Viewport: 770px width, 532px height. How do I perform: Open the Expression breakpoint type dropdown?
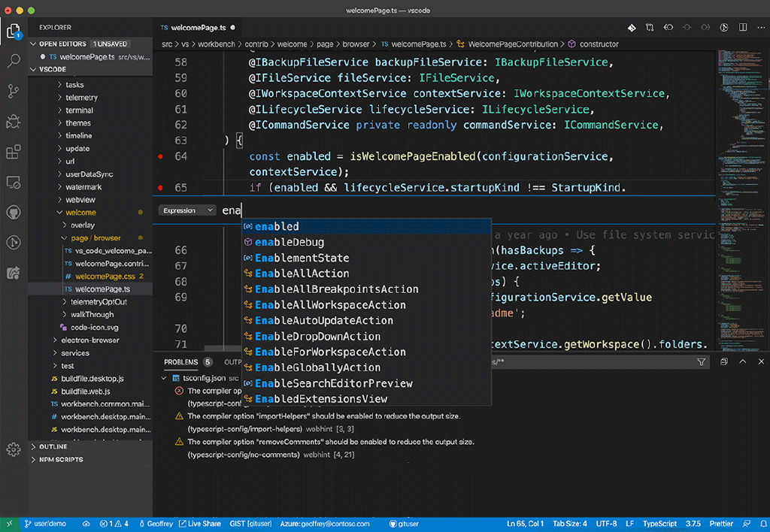[x=187, y=210]
